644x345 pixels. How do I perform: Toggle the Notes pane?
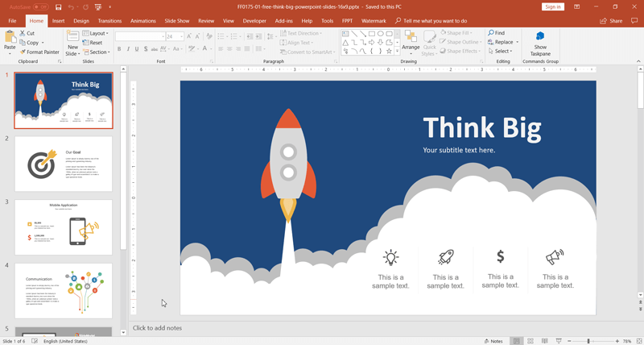point(493,341)
